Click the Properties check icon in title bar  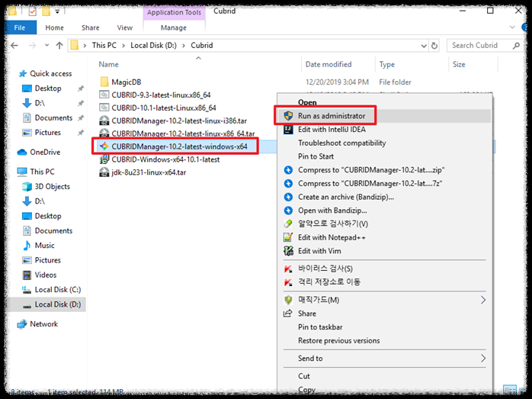[32, 12]
